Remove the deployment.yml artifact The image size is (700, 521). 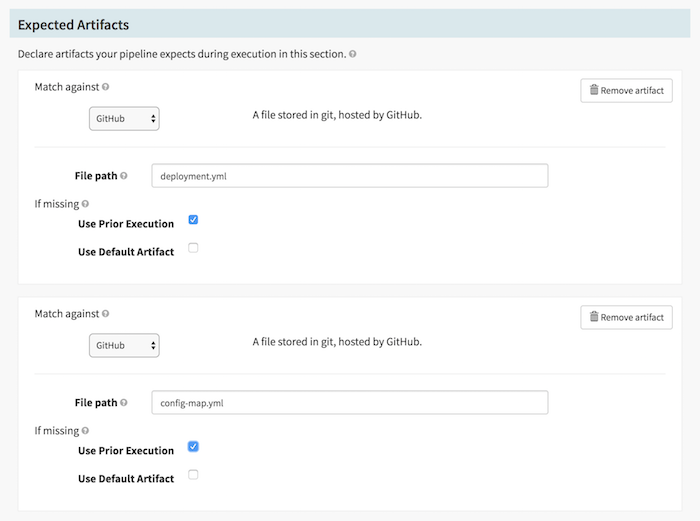[626, 91]
